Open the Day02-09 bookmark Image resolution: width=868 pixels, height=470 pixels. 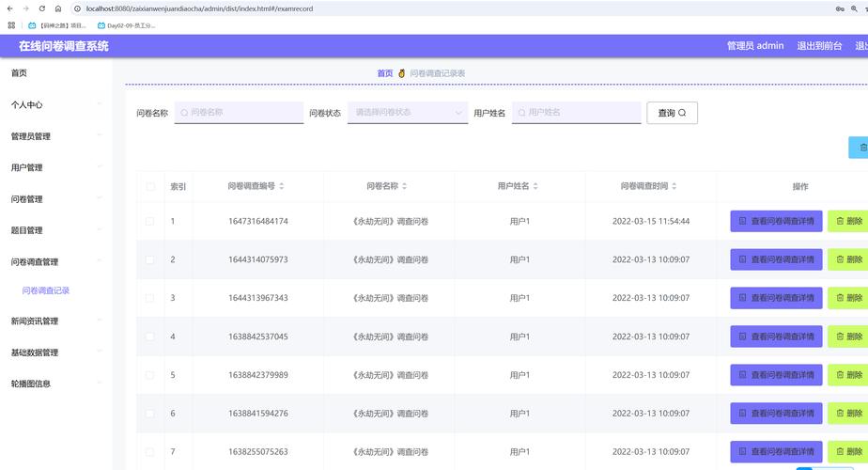click(x=126, y=25)
